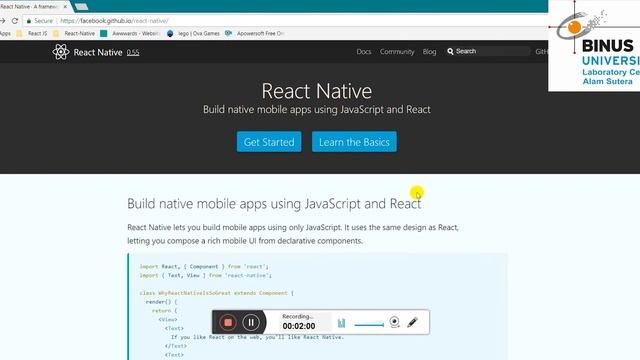Click the pencil annotation icon in recorder
This screenshot has height=360, width=640.
[x=412, y=322]
